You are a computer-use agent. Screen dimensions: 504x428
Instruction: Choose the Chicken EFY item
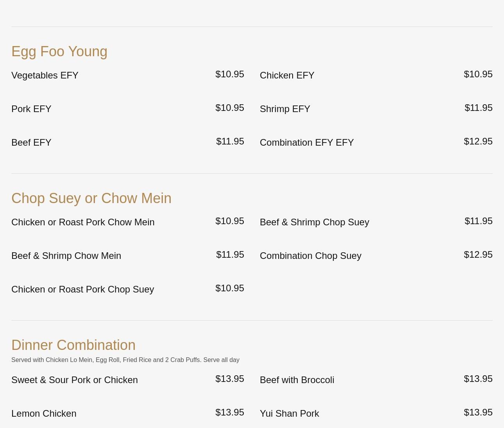[x=287, y=75]
